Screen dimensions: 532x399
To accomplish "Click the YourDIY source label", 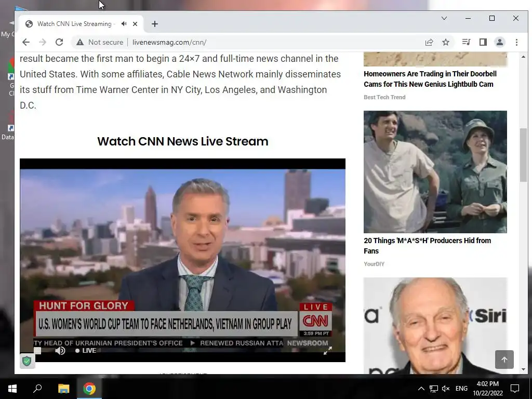I will [374, 264].
